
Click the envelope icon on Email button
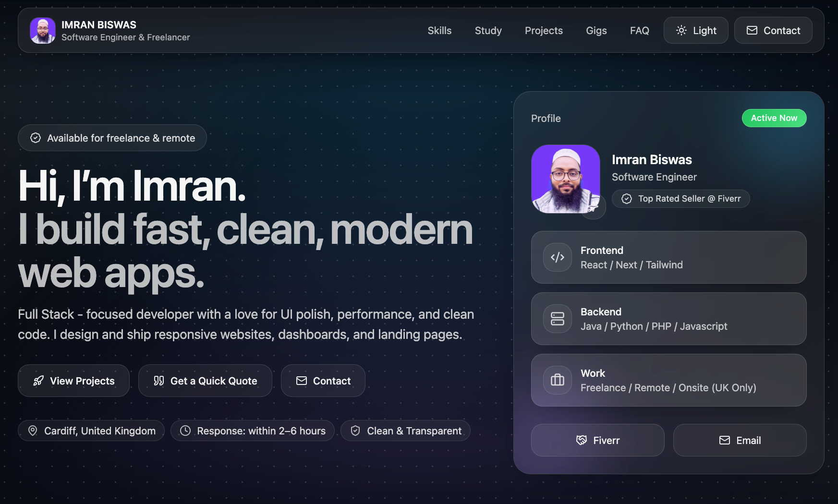click(724, 440)
